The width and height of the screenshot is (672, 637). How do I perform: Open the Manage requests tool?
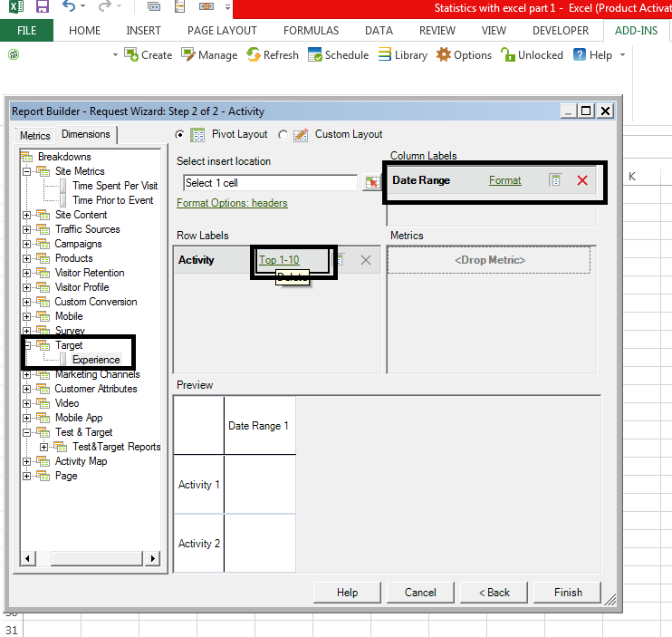[188, 55]
